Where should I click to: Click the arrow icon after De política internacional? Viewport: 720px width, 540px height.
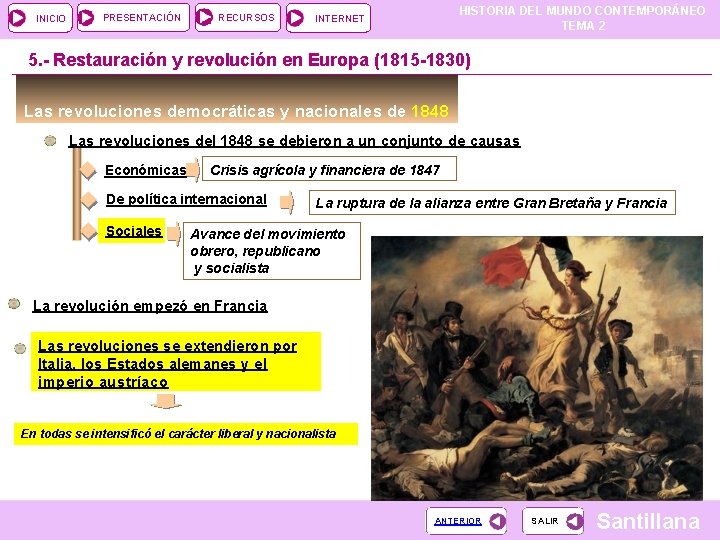[x=287, y=202]
